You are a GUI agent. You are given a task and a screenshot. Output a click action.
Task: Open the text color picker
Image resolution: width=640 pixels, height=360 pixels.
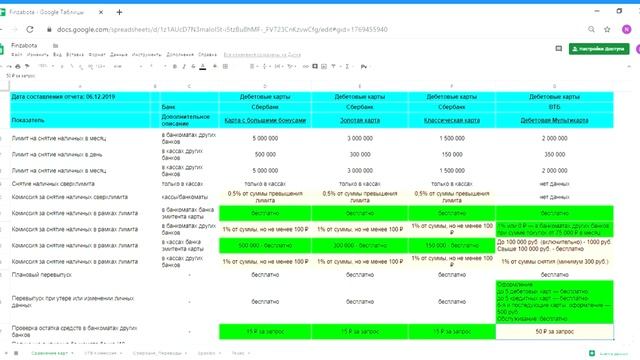click(202, 67)
